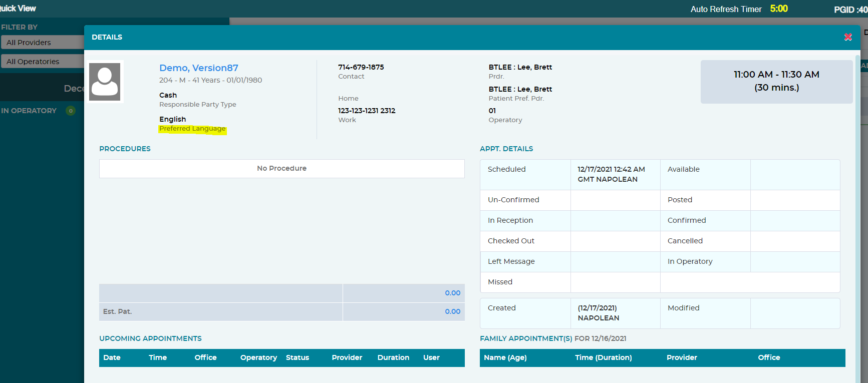This screenshot has width=868, height=383.
Task: Click the patient avatar placeholder image
Action: (105, 82)
